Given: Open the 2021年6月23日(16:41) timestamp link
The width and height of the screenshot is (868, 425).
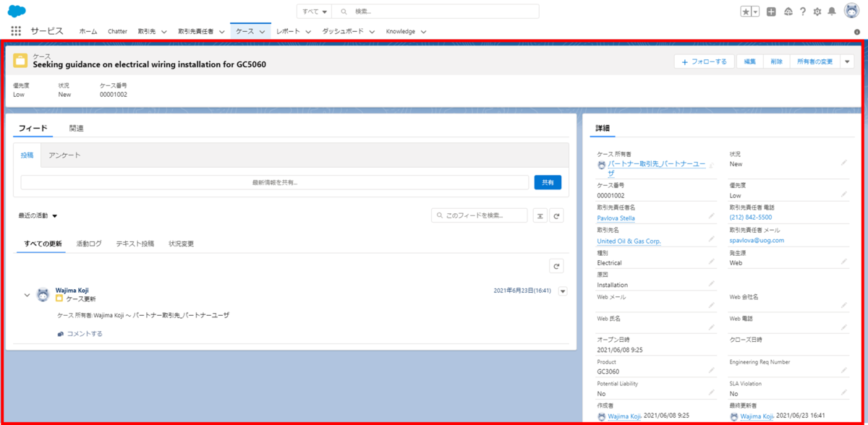Looking at the screenshot, I should point(522,291).
